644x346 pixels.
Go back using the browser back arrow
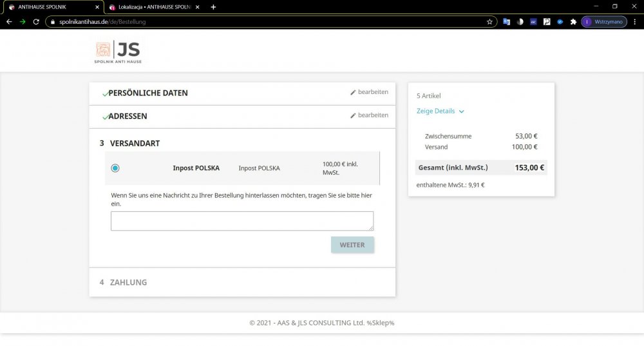pos(9,22)
